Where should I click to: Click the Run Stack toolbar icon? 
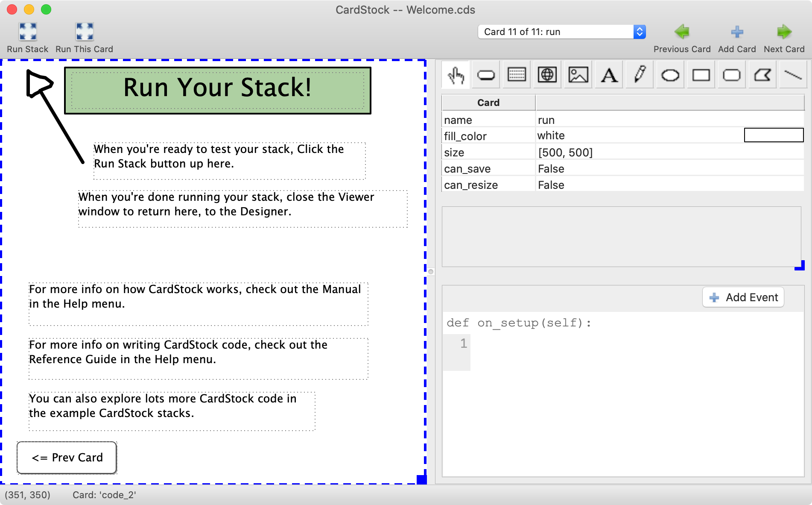pyautogui.click(x=28, y=32)
